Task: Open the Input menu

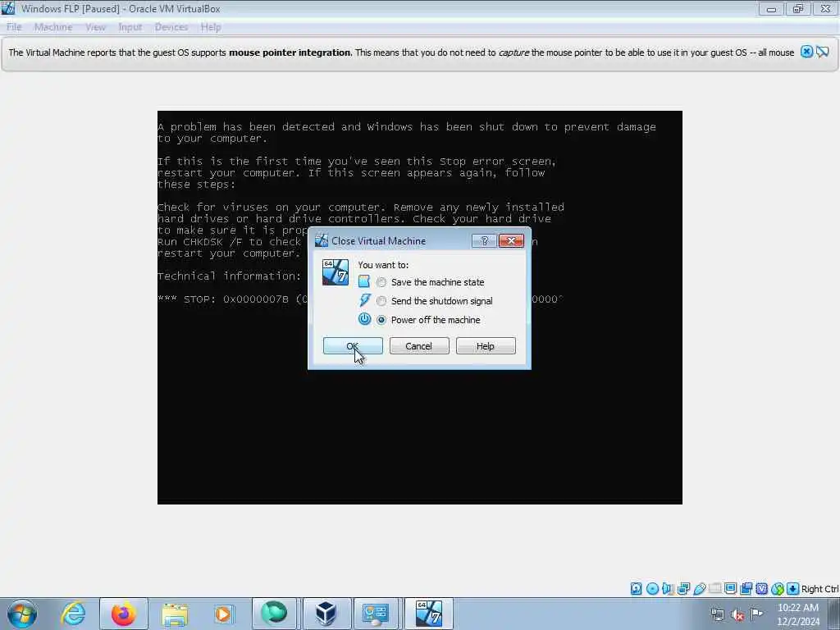Action: click(x=130, y=27)
